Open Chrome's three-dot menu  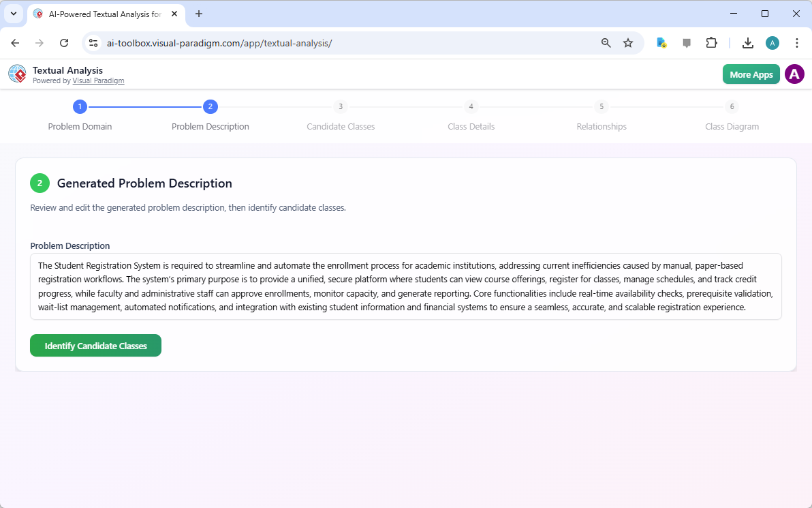coord(797,42)
